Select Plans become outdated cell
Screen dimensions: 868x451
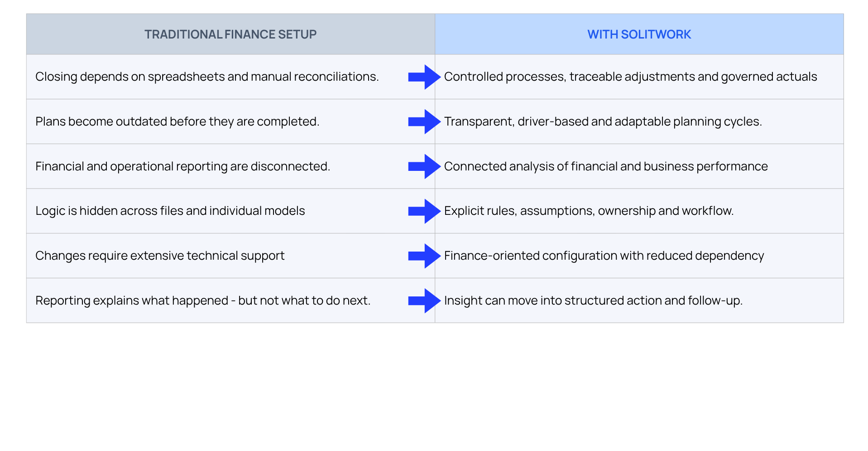point(230,121)
